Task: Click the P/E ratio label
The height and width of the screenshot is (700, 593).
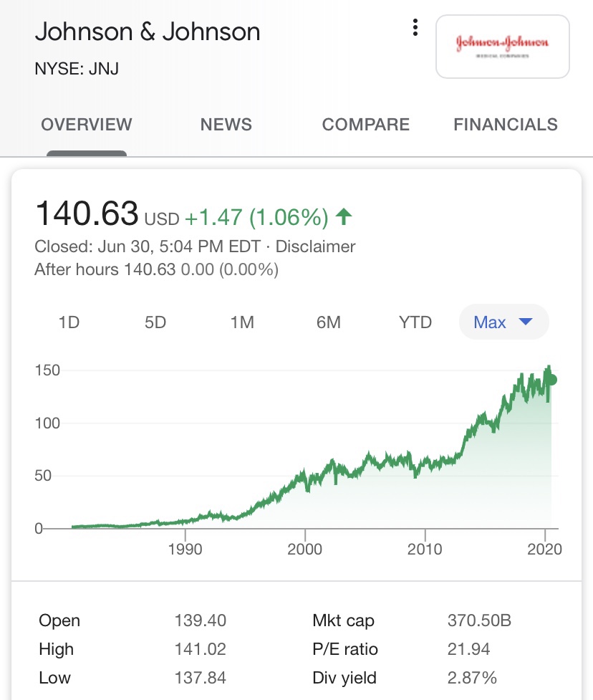Action: click(x=345, y=649)
